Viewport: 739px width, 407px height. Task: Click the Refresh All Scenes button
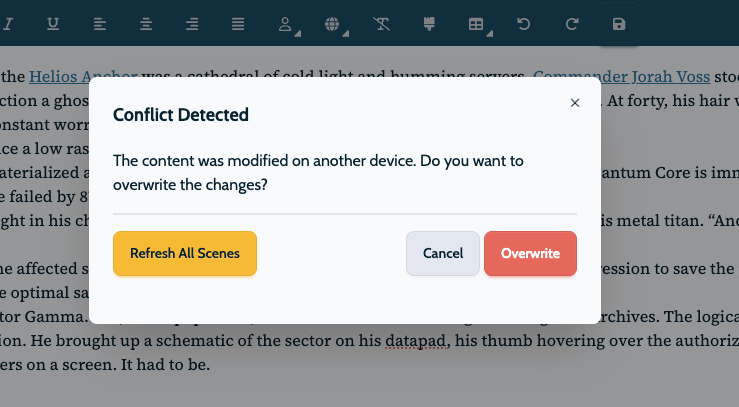click(x=185, y=253)
